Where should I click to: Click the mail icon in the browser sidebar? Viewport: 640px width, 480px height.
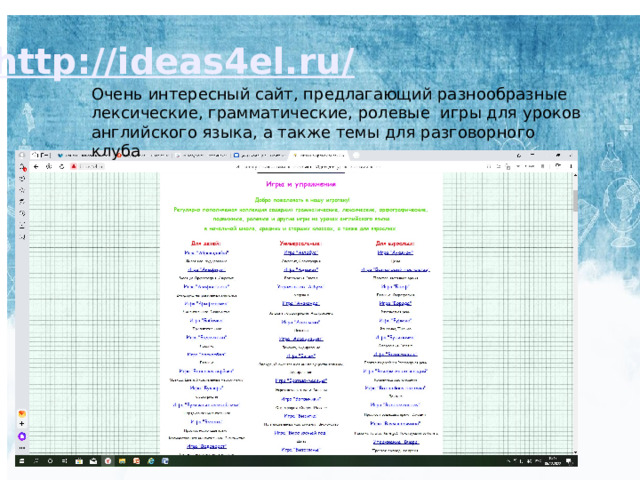coord(22,413)
